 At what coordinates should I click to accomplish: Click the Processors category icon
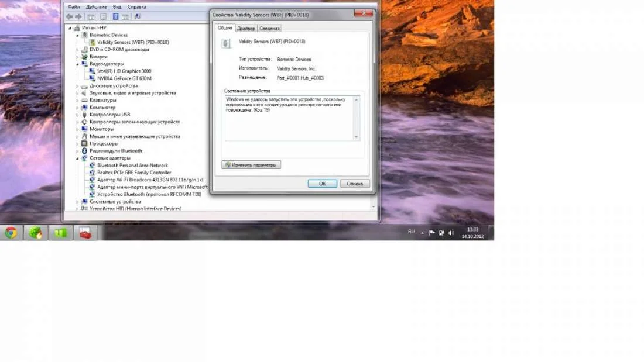tap(85, 144)
